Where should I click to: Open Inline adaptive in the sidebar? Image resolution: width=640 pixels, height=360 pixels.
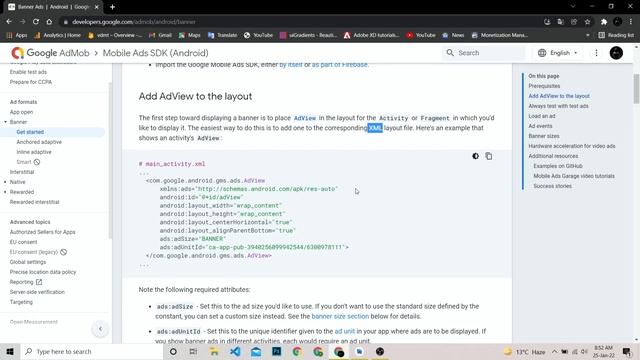click(x=34, y=152)
